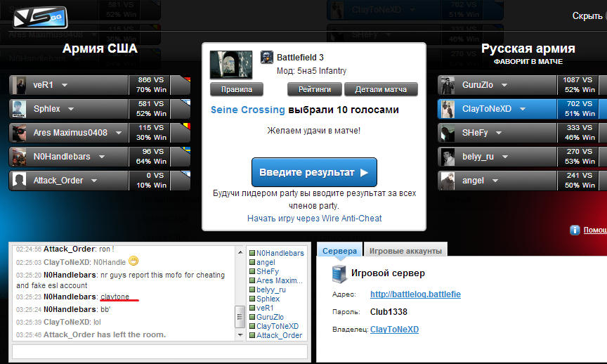Expand the highlighted ClayToNeXD player dropdown
This screenshot has width=607, height=364.
523,109
